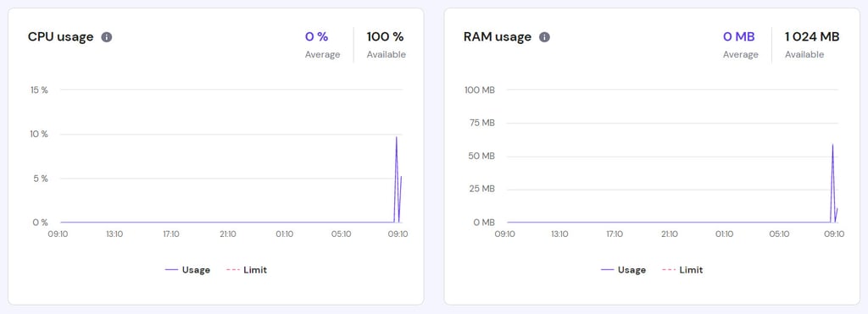Click the 1 024 MB available value
868x314 pixels.
tap(812, 37)
